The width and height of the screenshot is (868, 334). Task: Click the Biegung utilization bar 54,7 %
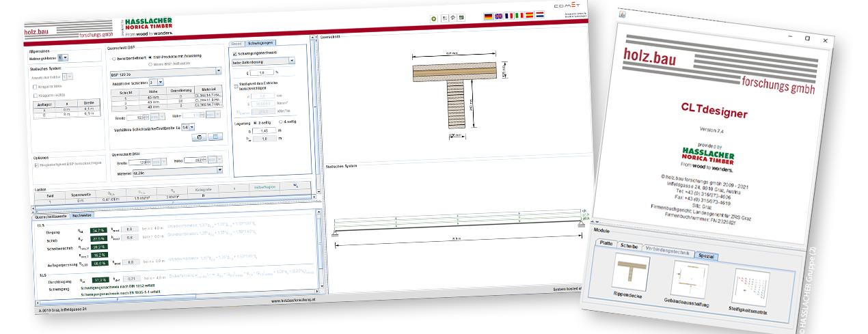click(98, 230)
